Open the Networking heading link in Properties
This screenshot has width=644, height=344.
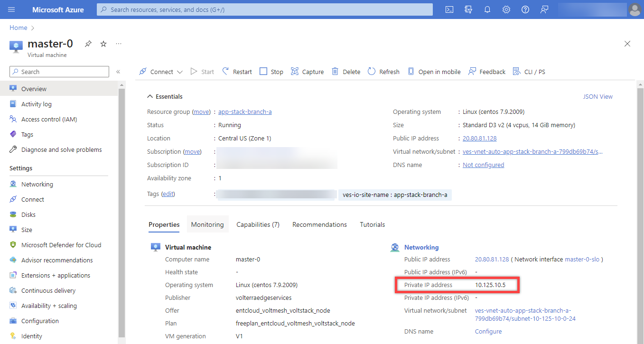(x=421, y=247)
